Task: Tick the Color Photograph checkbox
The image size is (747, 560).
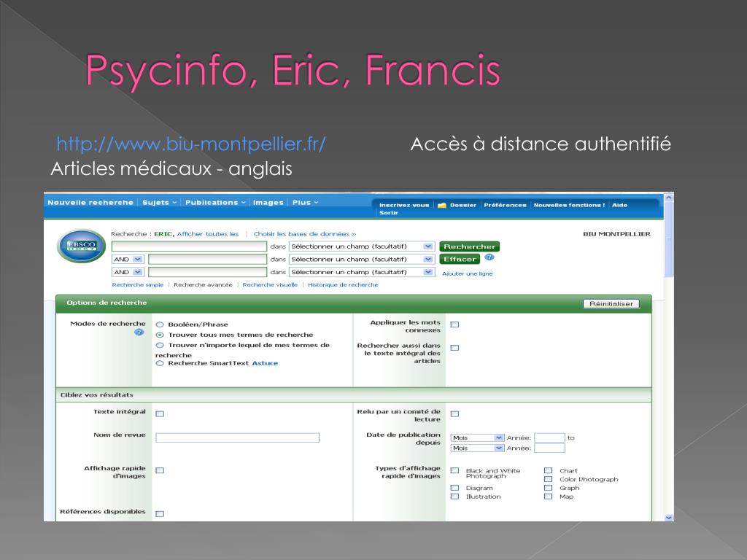Action: coord(549,480)
